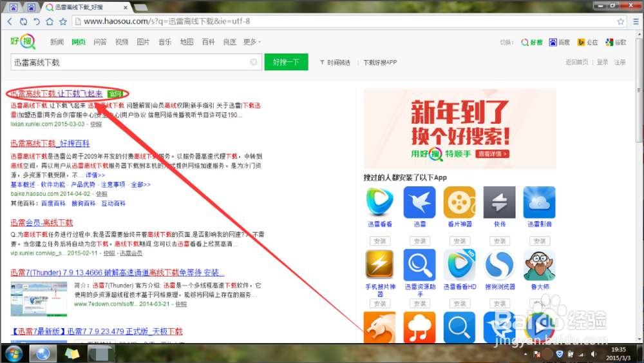Screen dimensions: 644x363
Task: Switch search engine to 百度
Action: coord(560,43)
